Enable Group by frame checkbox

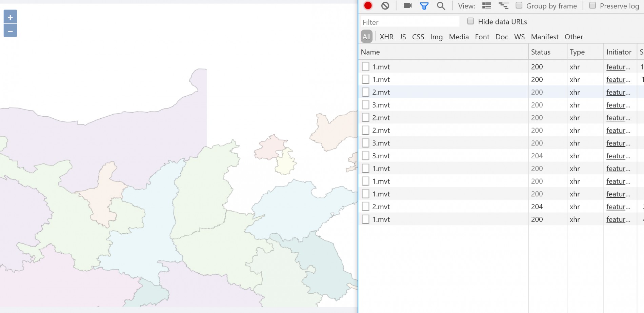click(x=519, y=5)
